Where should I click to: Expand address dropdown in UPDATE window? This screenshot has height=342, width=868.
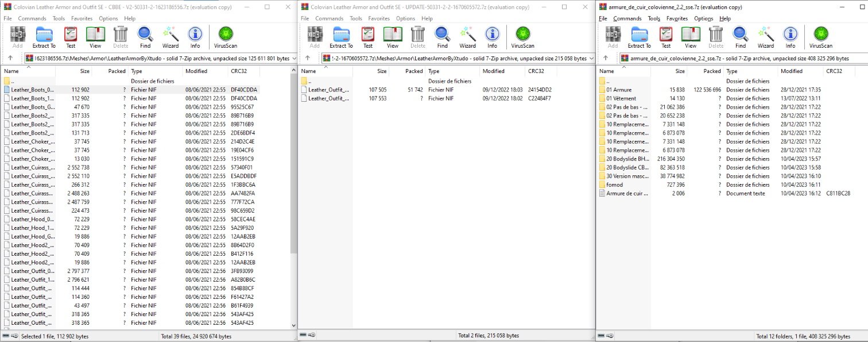coord(591,58)
